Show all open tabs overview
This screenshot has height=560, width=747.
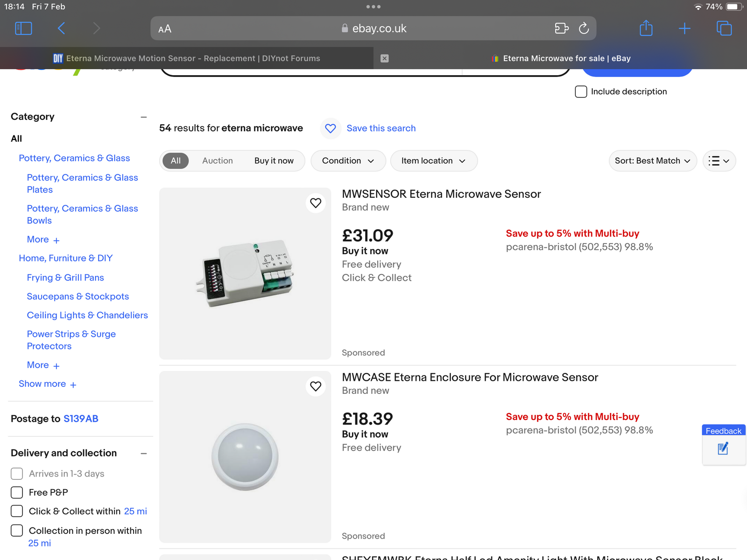724,28
